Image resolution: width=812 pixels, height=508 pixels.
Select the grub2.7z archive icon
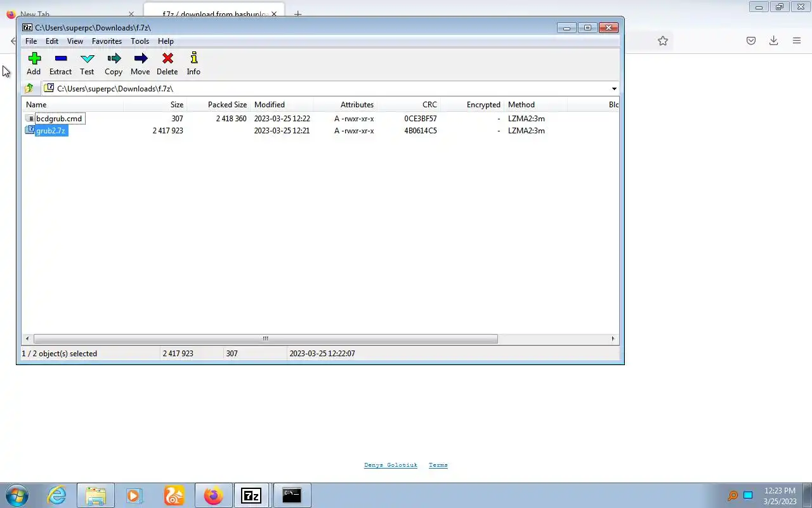pos(30,130)
